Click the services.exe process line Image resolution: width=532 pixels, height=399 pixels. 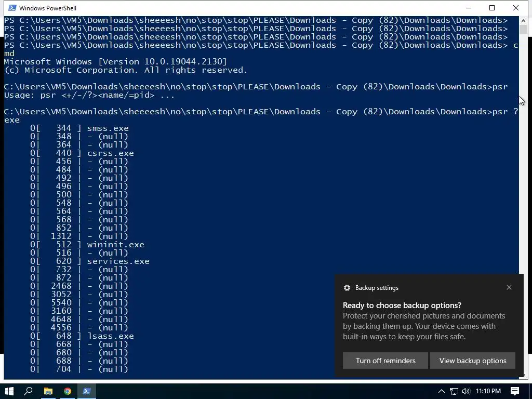pos(90,261)
